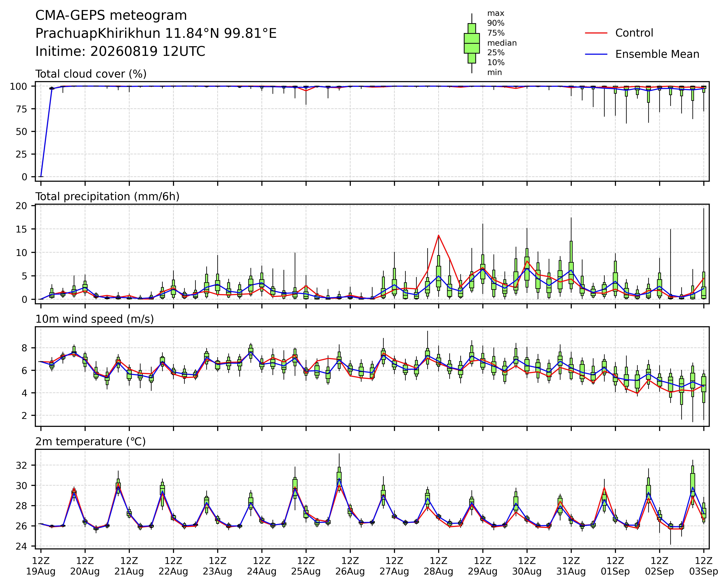Click the '12Z 31Aug' x-axis label
The width and height of the screenshot is (728, 586).
click(571, 566)
